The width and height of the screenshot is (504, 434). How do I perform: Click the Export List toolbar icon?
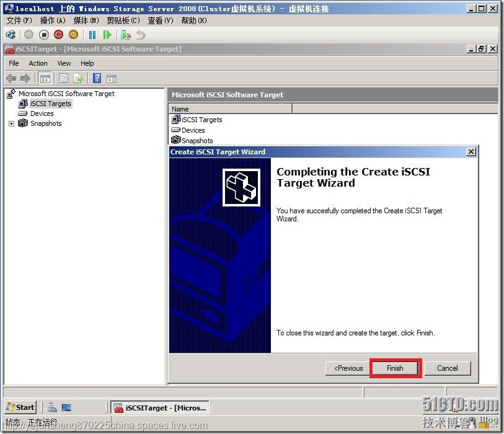78,78
